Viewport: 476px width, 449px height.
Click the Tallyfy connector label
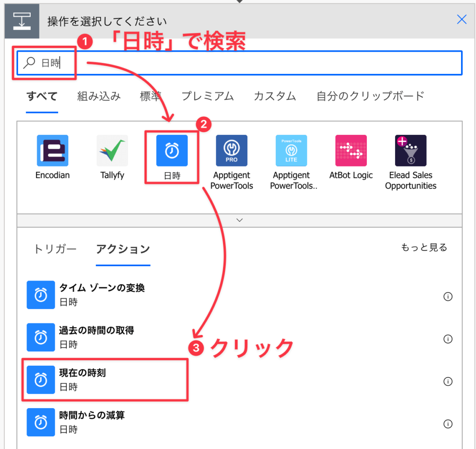(x=112, y=175)
